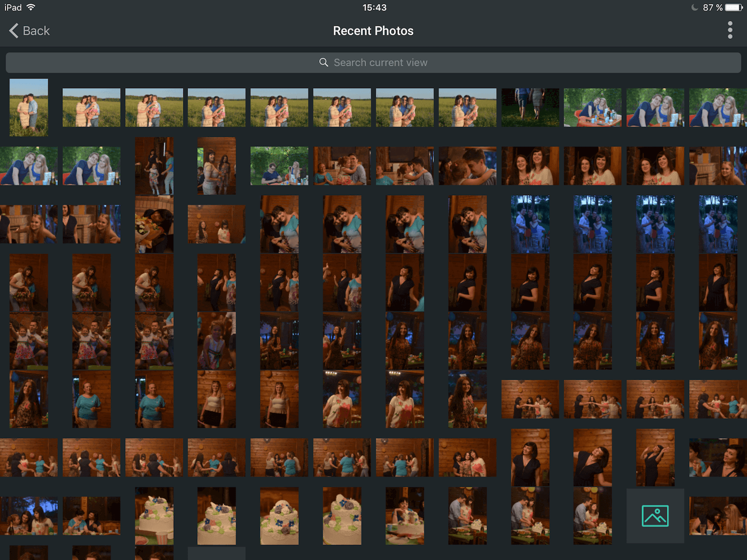Open landscape photo of two girls by clock wall
Screen dimensions: 747x560
click(x=216, y=224)
